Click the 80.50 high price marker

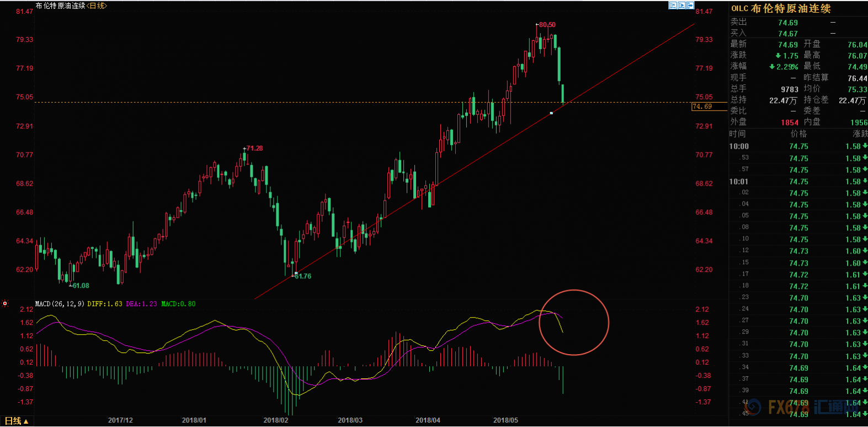click(x=546, y=25)
